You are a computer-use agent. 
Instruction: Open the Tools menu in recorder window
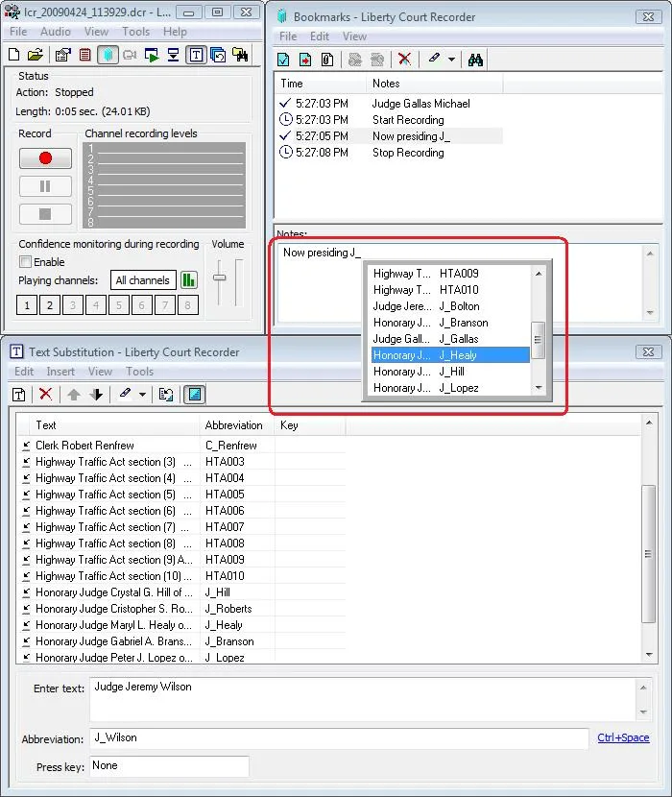(x=135, y=32)
